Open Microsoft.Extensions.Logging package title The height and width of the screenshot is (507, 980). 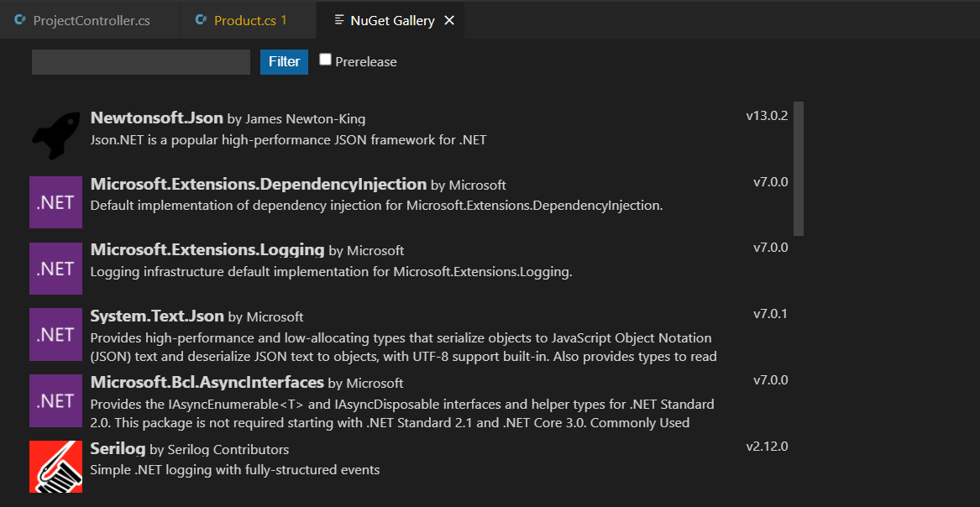click(x=207, y=250)
